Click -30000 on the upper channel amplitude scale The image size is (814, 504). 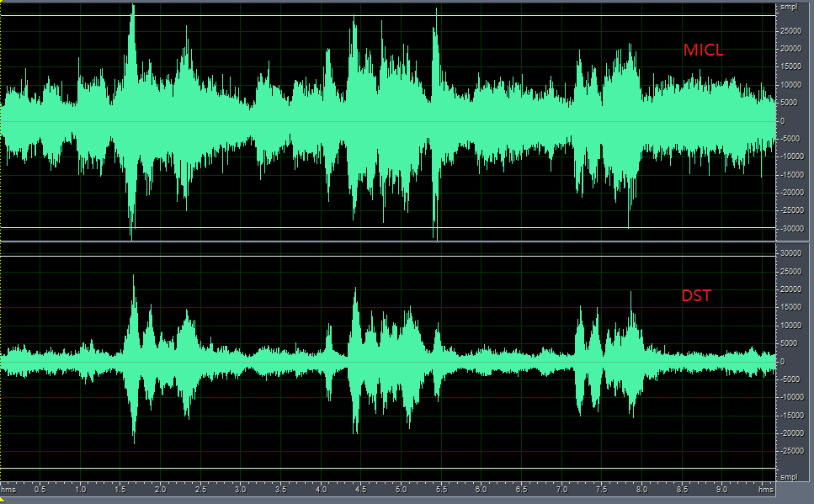coord(790,228)
